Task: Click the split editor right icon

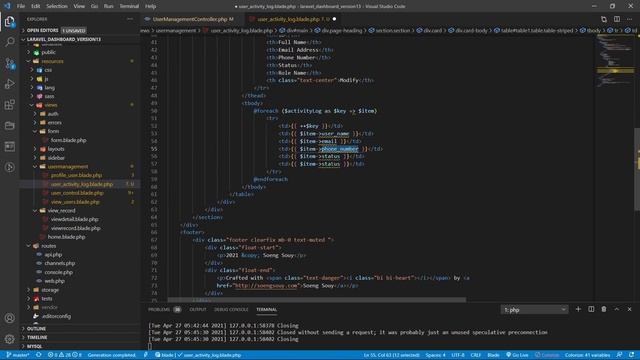Action: tap(617, 19)
